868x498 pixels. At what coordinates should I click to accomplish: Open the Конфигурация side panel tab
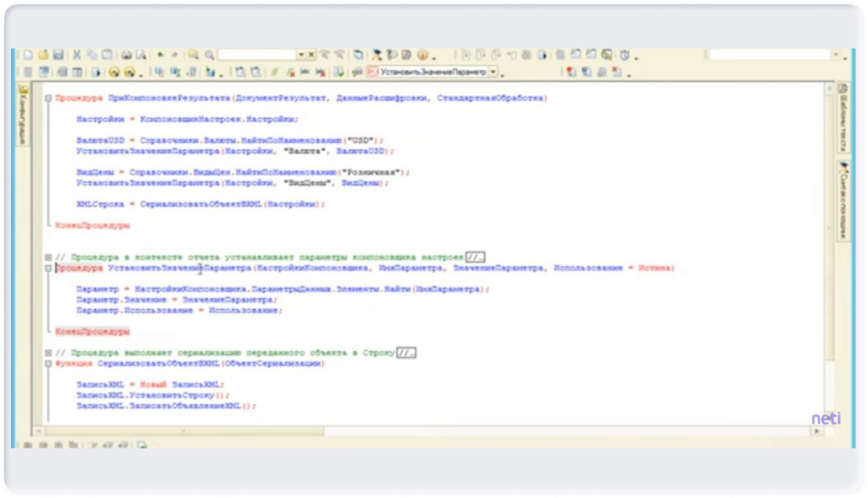click(x=23, y=113)
